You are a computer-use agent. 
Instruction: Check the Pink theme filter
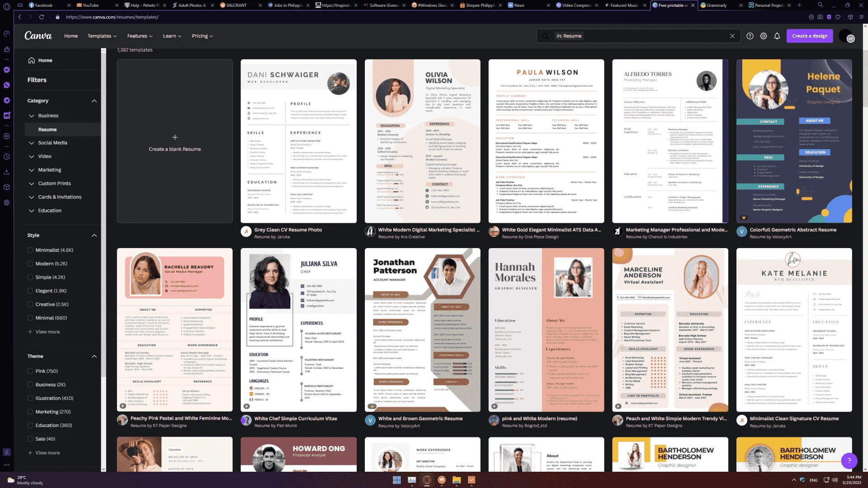click(30, 371)
